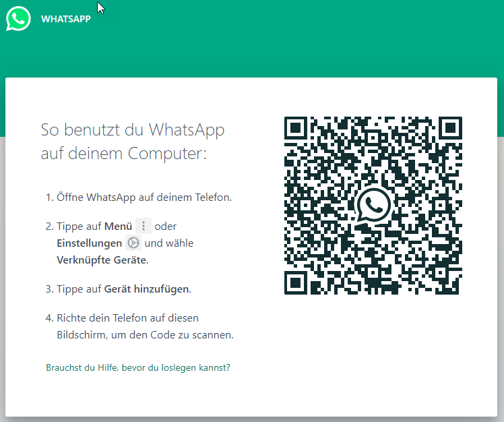Click the 'So benutzt du WhatsApp' heading line
Image resolution: width=504 pixels, height=422 pixels.
click(x=133, y=129)
